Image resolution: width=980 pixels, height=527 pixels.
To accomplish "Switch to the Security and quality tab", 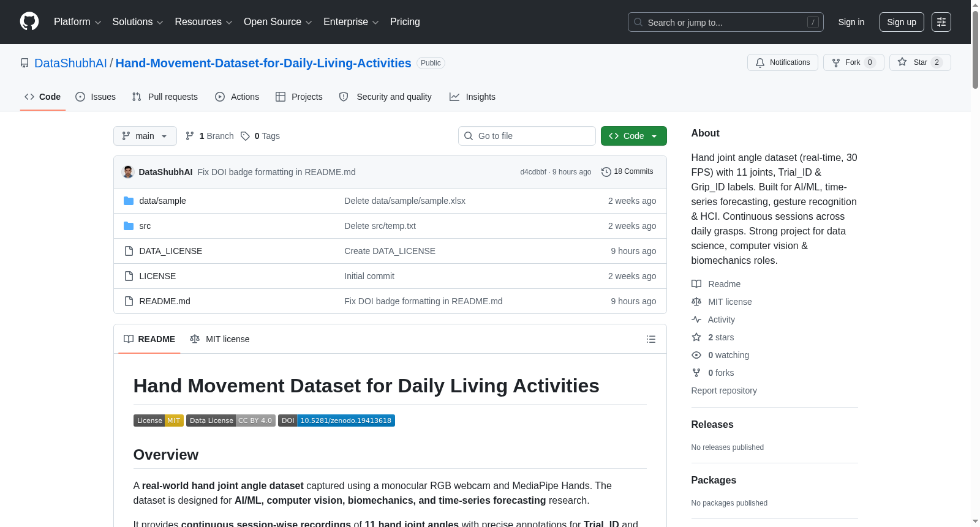I will point(385,97).
